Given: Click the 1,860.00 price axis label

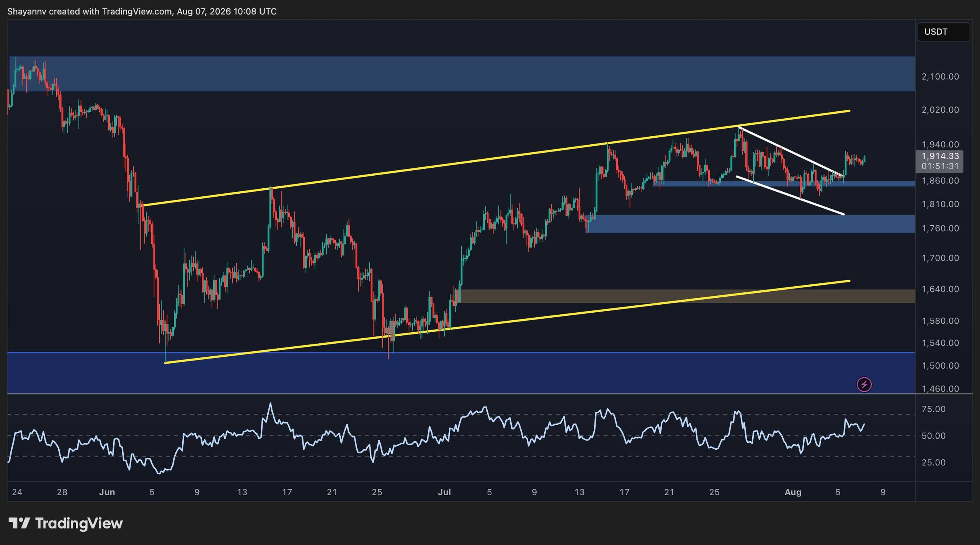Looking at the screenshot, I should [940, 180].
